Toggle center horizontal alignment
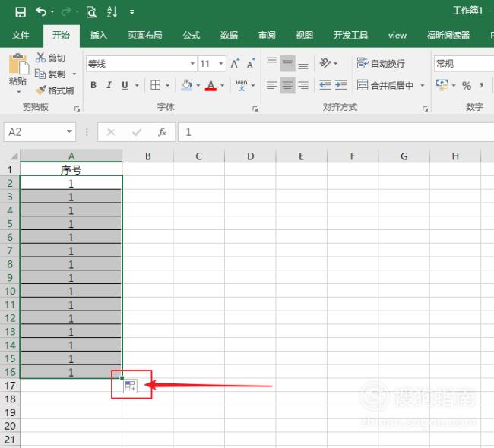Viewport: 494px width, 448px height. 287,85
